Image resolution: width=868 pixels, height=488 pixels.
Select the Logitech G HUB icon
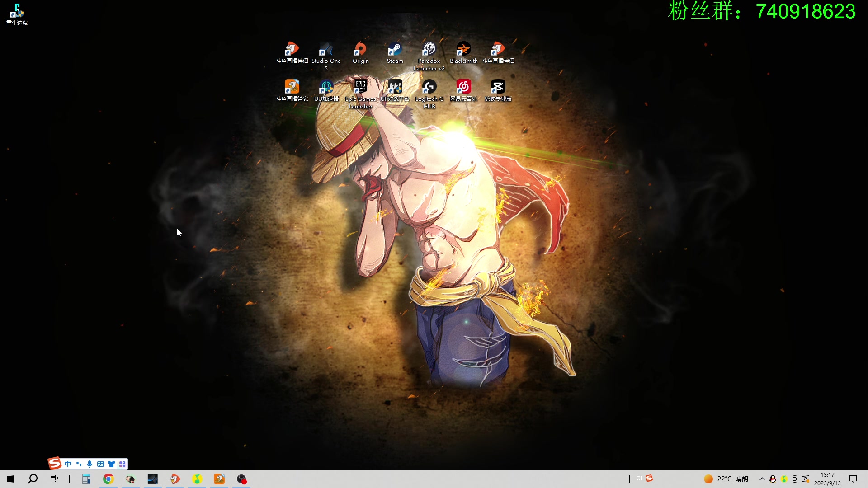(429, 94)
